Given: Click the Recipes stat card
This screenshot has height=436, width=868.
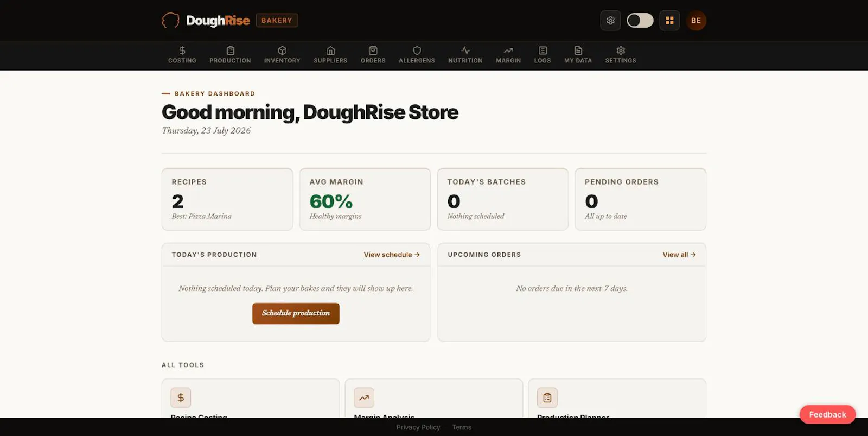Looking at the screenshot, I should click(227, 199).
